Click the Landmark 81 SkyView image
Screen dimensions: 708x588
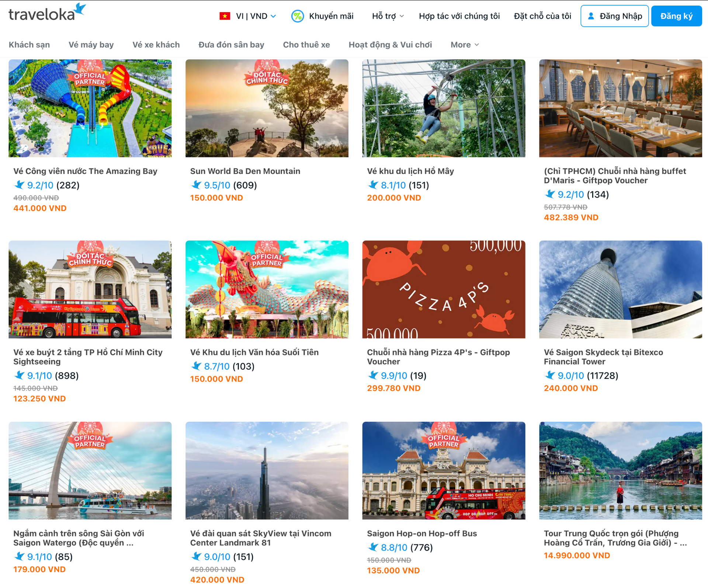pyautogui.click(x=267, y=470)
